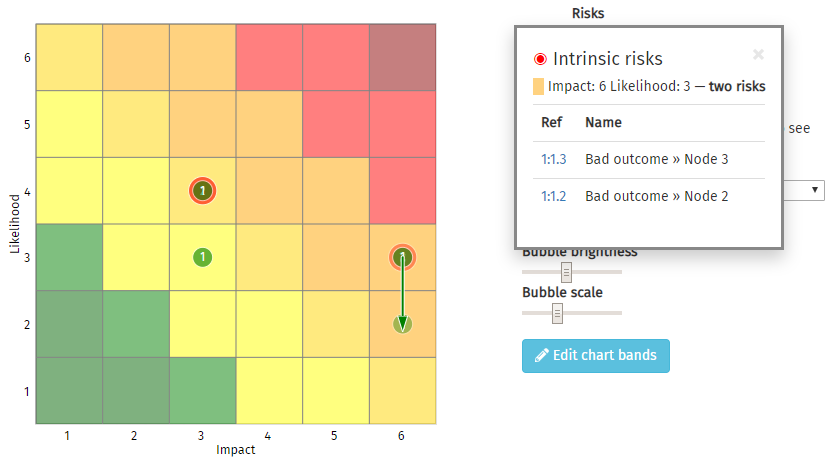Click the Name column header

(x=603, y=123)
